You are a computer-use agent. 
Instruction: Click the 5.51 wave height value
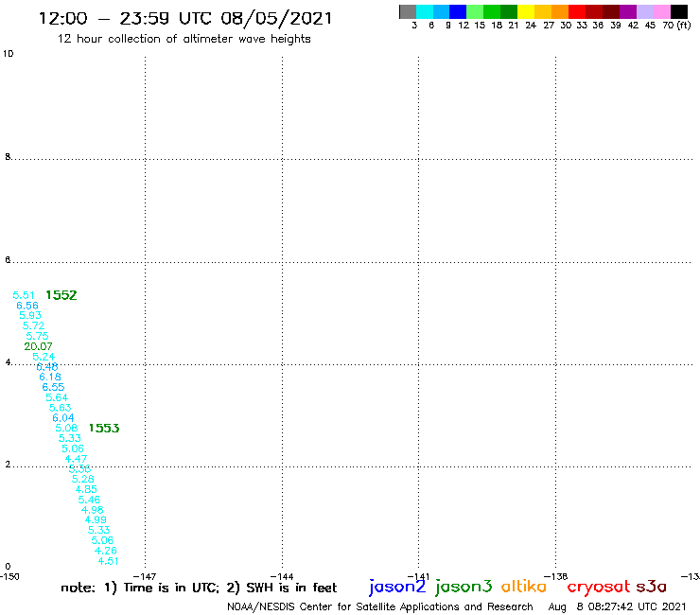coord(24,295)
